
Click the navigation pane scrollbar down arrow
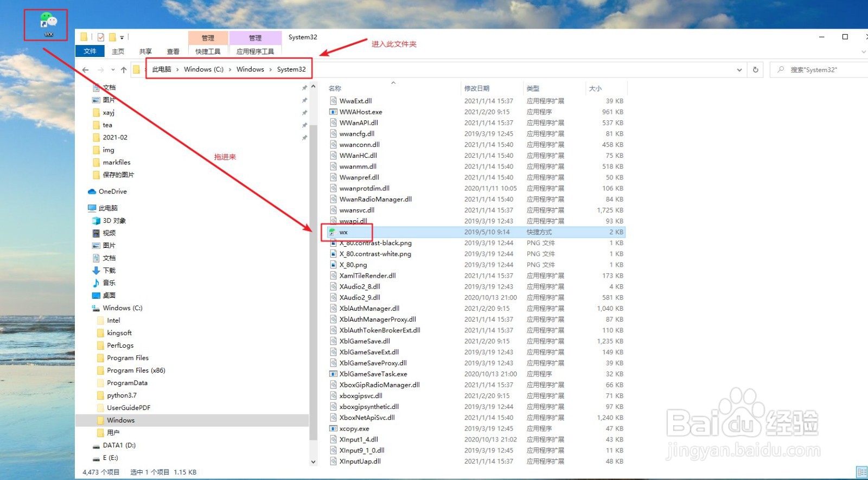point(313,462)
